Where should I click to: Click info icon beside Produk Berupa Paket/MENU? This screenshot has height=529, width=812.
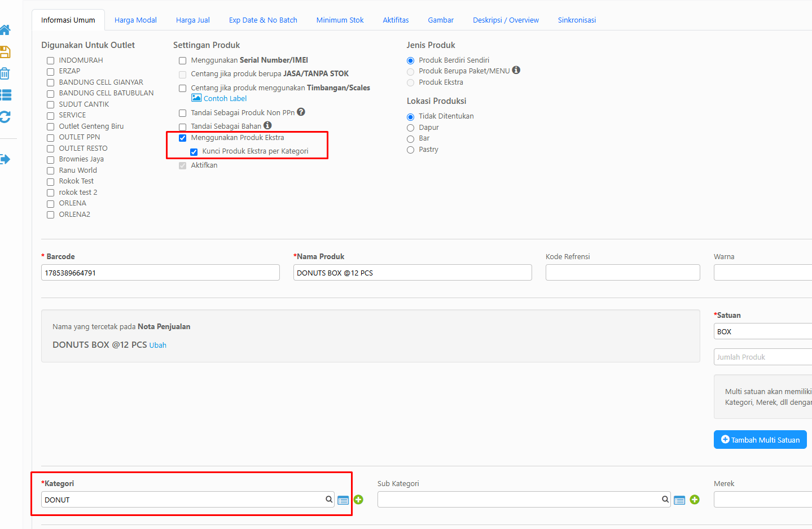click(x=516, y=71)
